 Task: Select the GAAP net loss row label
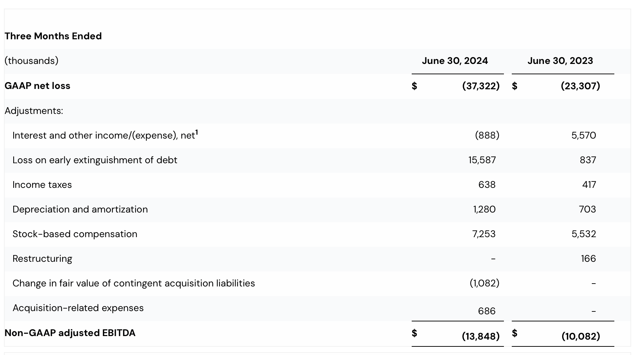click(38, 86)
